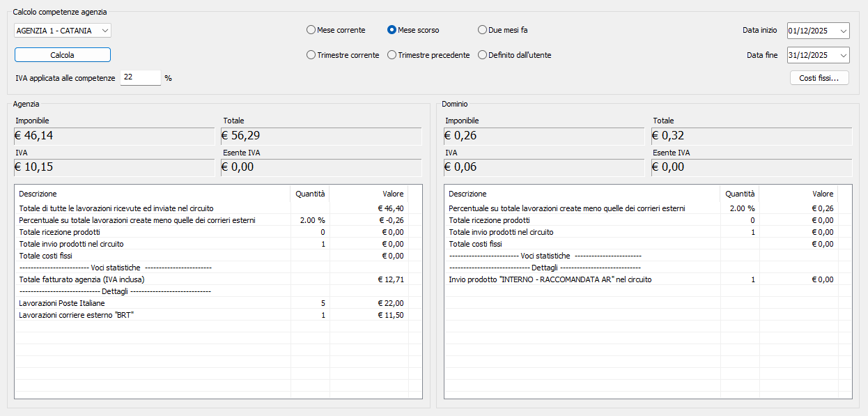The image size is (868, 416).
Task: Expand the Data fine date picker
Action: 844,55
